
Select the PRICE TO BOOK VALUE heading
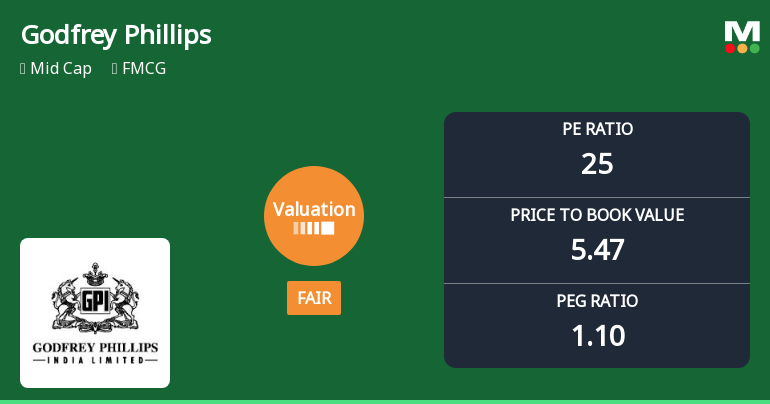[597, 215]
